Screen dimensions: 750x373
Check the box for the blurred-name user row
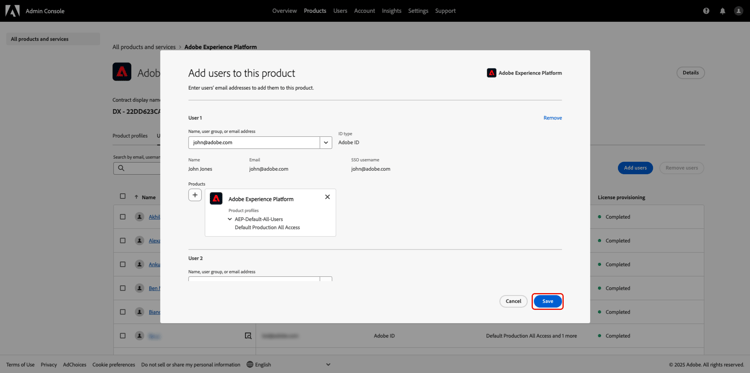(123, 336)
